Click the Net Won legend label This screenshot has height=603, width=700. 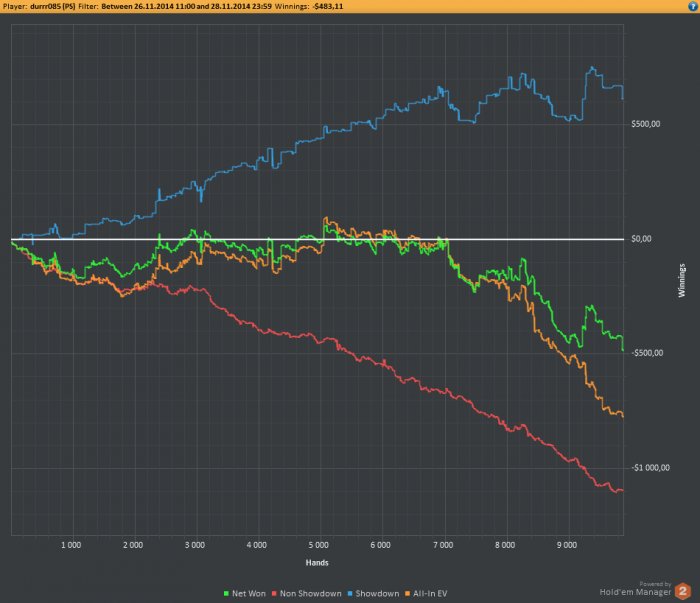249,594
